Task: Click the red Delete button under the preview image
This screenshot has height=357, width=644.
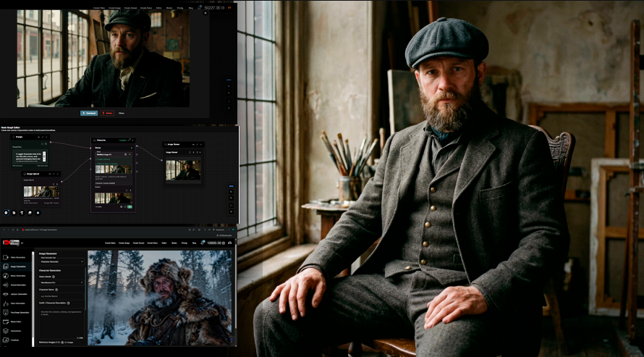Action: click(107, 114)
